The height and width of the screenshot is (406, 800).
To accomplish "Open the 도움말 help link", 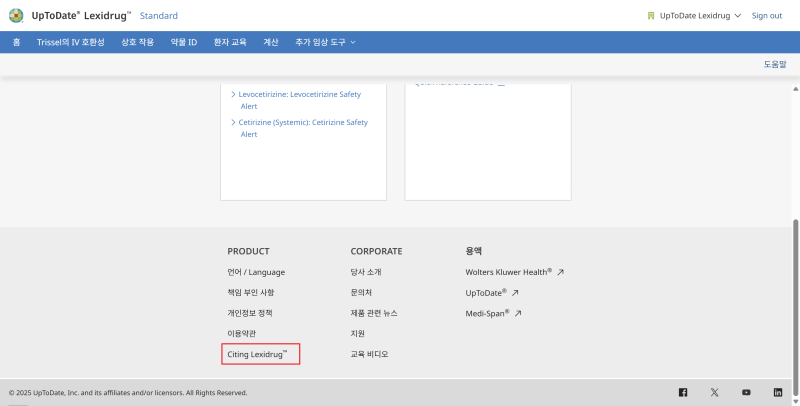I will [774, 64].
